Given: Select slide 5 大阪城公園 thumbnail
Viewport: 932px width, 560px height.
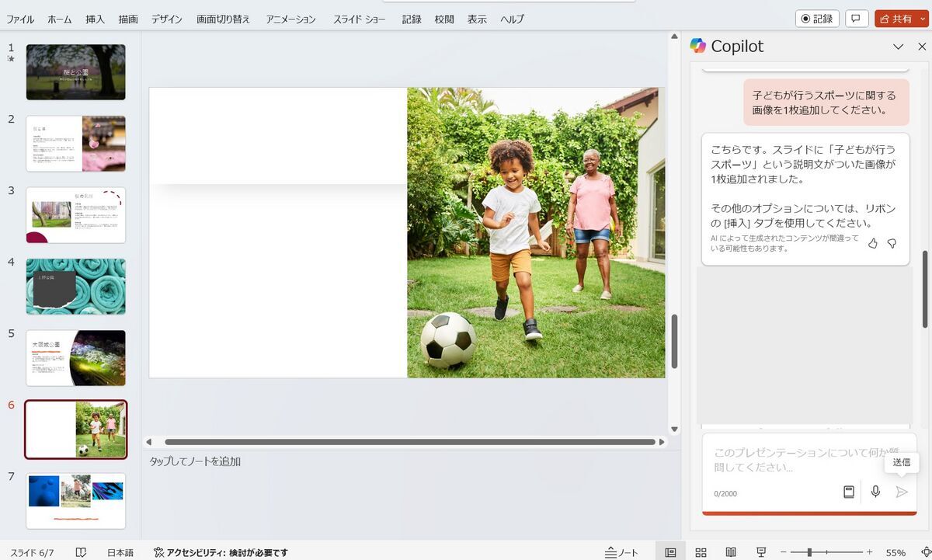Looking at the screenshot, I should pyautogui.click(x=75, y=358).
